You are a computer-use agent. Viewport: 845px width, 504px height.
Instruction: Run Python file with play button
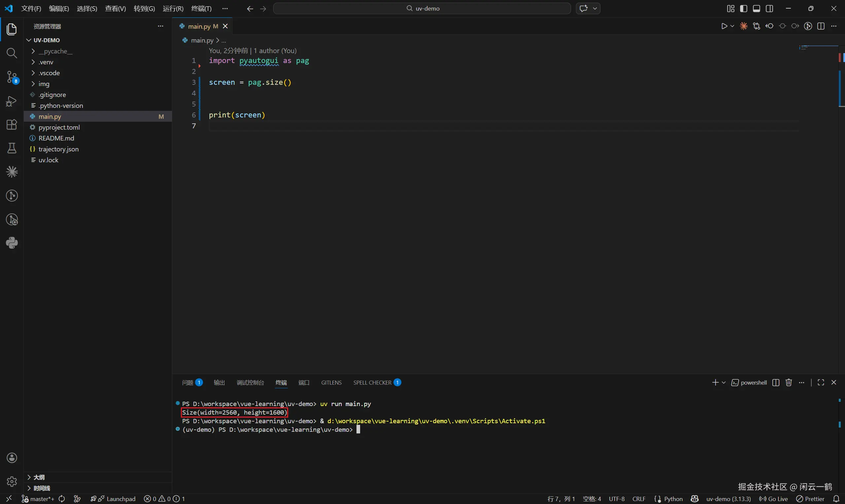(724, 26)
